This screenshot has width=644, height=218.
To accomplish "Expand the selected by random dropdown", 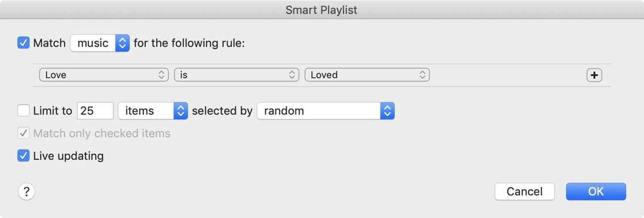I will pos(326,111).
